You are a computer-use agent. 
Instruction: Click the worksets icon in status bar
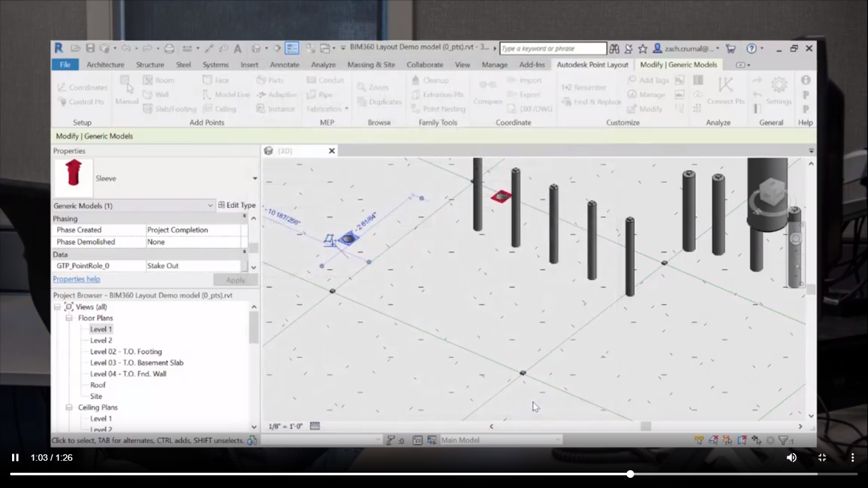point(252,440)
